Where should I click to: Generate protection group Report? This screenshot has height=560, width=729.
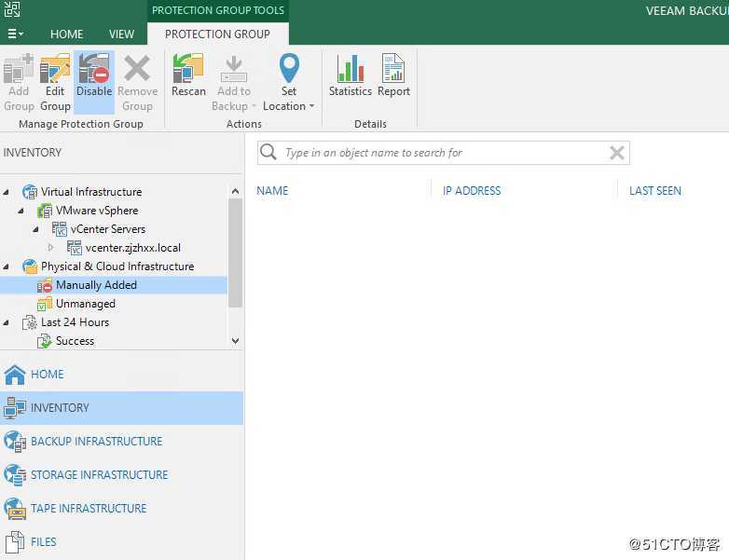click(x=393, y=75)
